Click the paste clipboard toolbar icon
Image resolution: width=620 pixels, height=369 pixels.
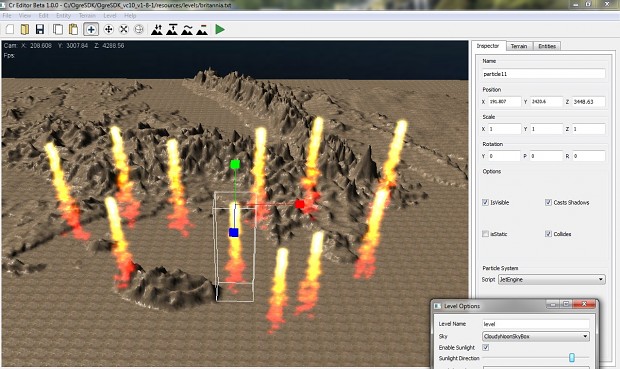pyautogui.click(x=73, y=29)
